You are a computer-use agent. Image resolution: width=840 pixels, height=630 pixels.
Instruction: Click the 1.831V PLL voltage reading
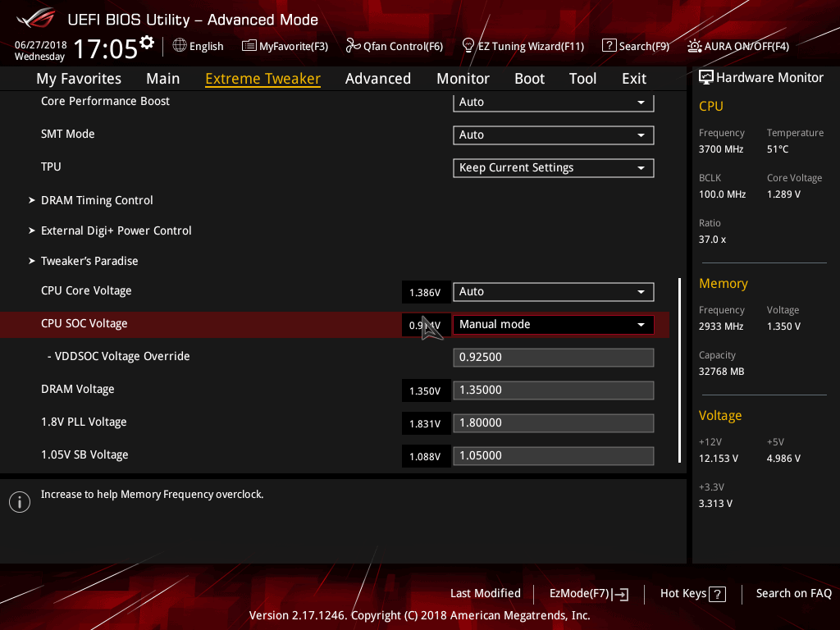pyautogui.click(x=425, y=424)
